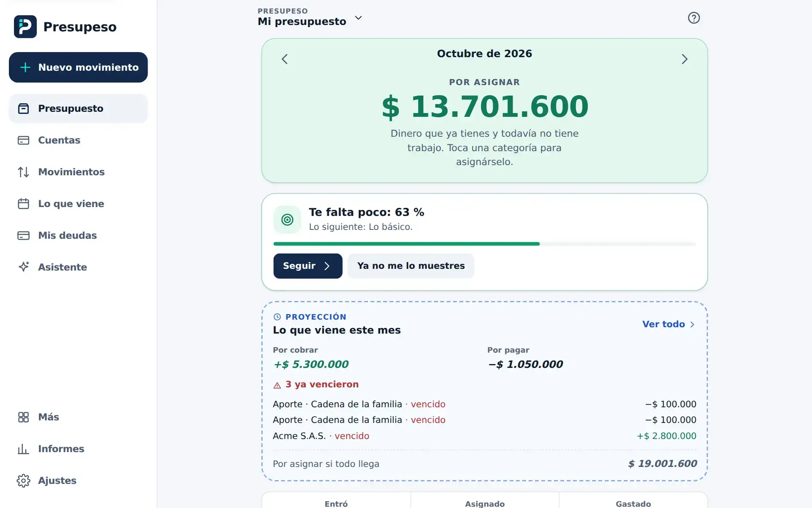
Task: Expand the Mi presupuesto dropdown chevron
Action: 358,18
